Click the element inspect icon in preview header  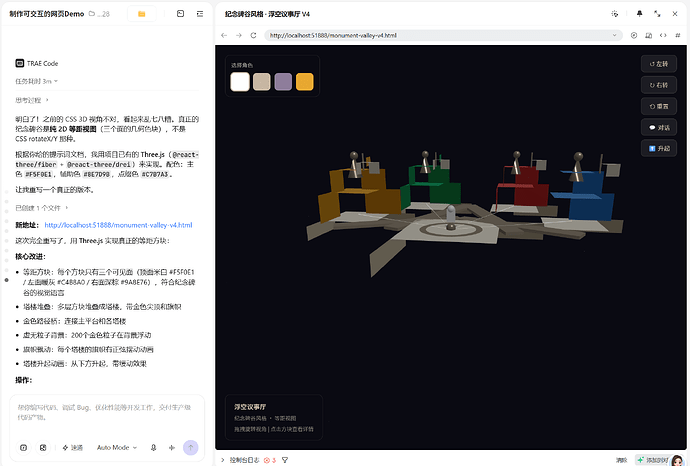coord(615,14)
